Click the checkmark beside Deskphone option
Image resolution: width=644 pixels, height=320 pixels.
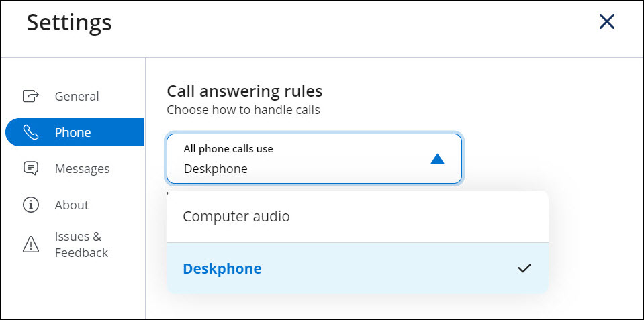click(524, 268)
